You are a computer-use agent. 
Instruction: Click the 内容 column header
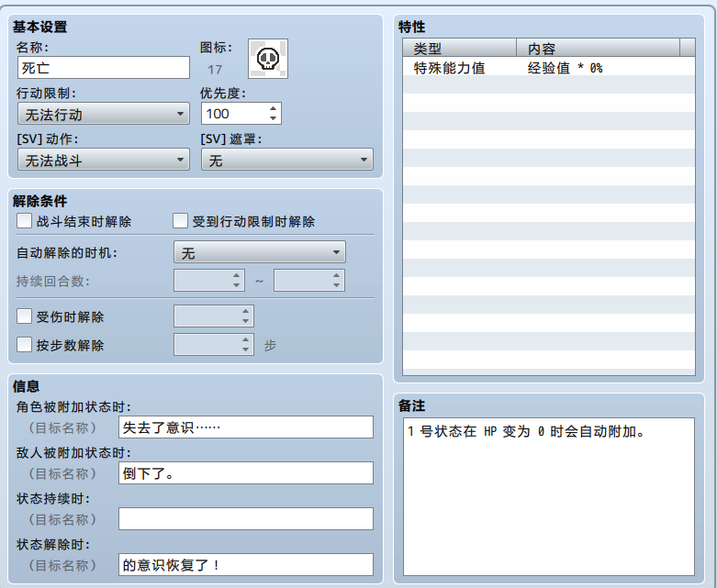click(x=598, y=48)
